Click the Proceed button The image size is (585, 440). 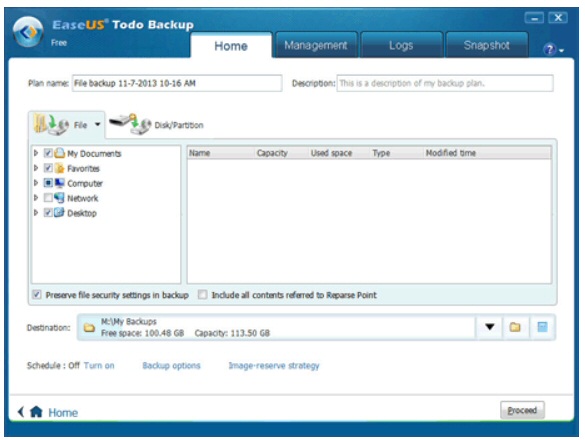522,410
